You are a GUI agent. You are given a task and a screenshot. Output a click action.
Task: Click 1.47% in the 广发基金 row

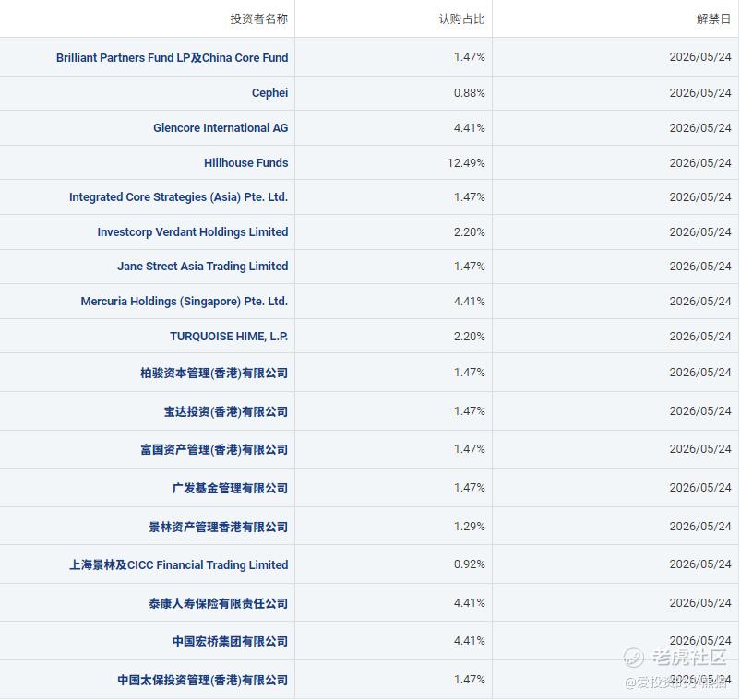tap(470, 488)
